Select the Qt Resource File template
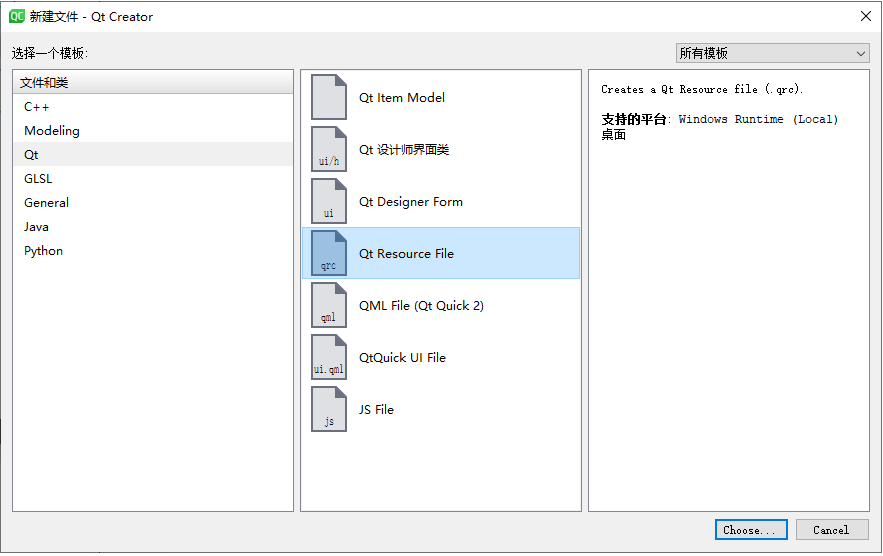Viewport: 883px width, 556px height. click(441, 253)
